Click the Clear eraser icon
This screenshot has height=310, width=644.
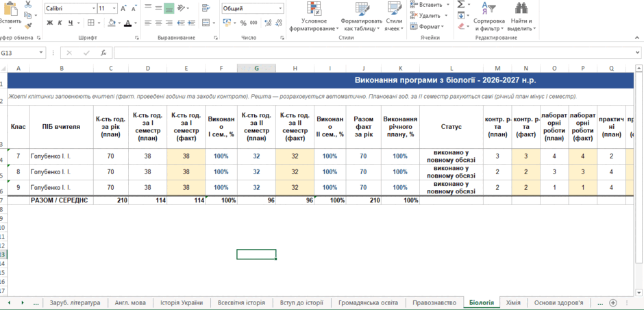(461, 26)
